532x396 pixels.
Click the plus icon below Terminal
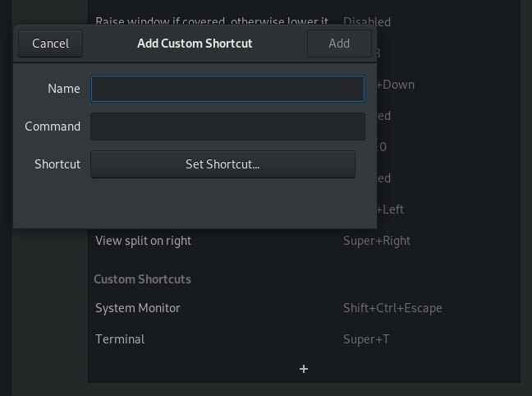point(304,369)
